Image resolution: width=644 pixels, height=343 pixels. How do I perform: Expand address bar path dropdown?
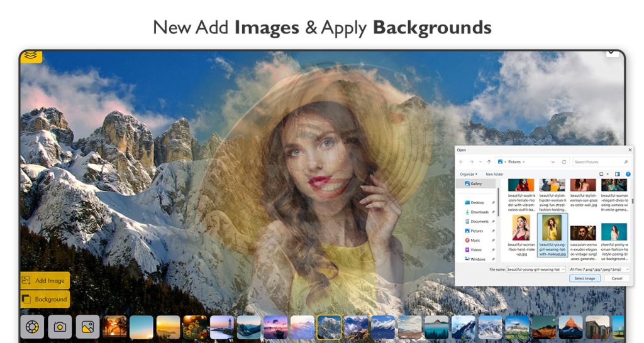[553, 162]
